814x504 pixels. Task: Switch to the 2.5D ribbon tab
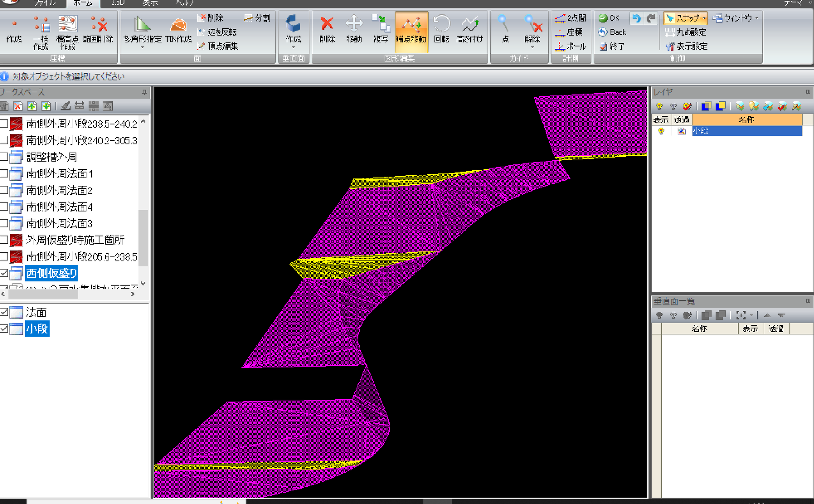click(x=117, y=3)
